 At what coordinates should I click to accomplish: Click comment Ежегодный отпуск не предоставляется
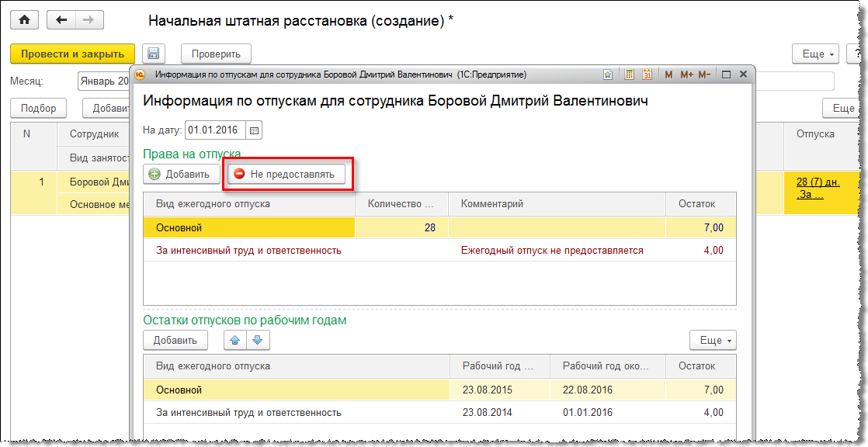pos(552,250)
